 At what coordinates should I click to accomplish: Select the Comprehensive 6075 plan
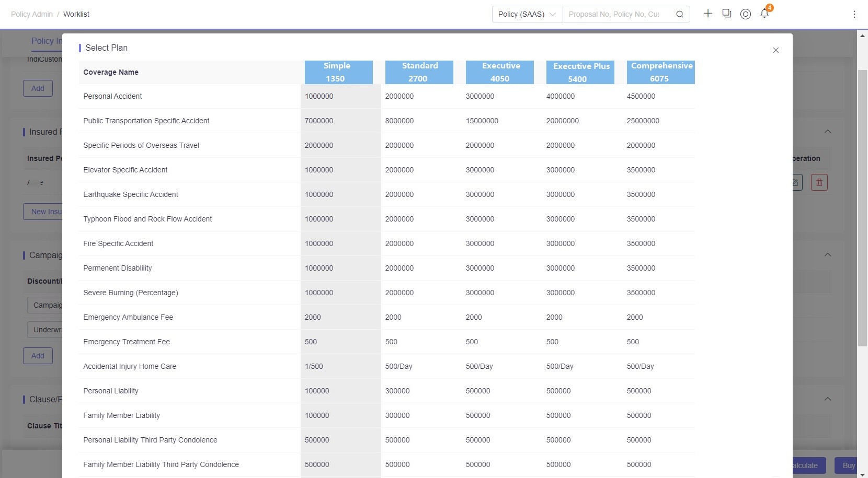coord(661,72)
